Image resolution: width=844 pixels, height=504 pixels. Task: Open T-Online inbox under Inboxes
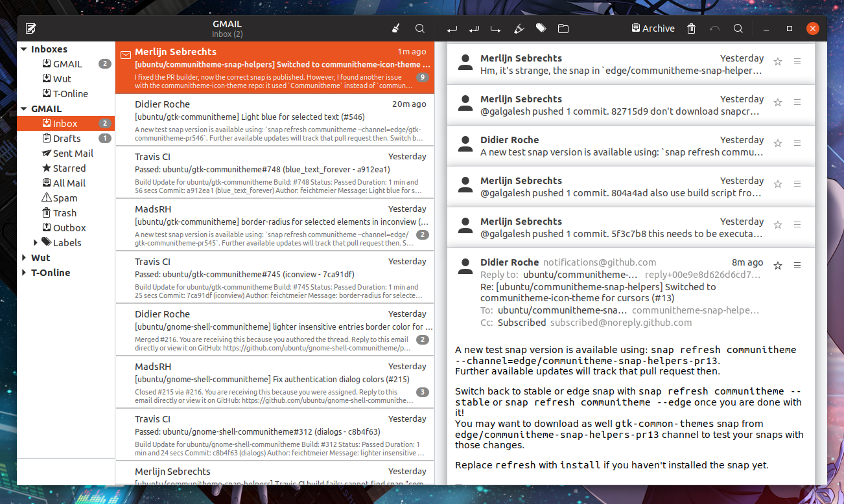pos(65,94)
